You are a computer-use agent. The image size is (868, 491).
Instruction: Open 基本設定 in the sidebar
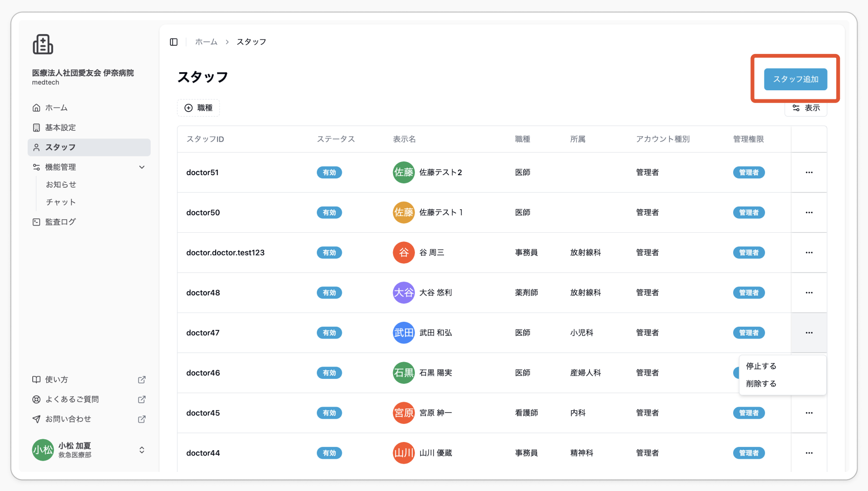click(x=89, y=128)
